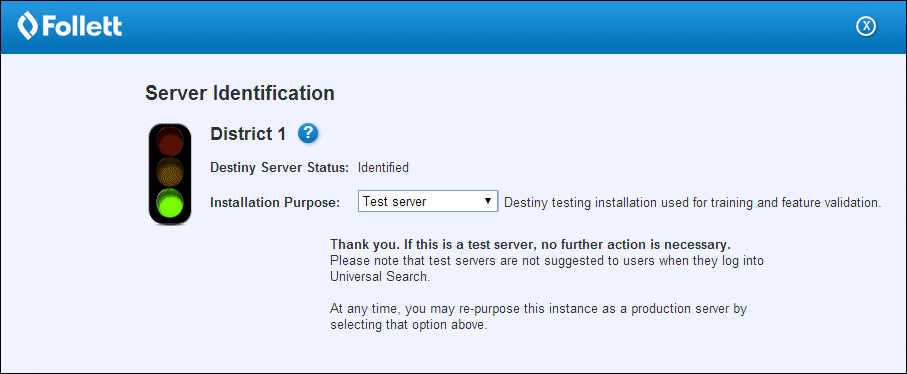Click the 'Identified' server status value
The width and height of the screenshot is (907, 374).
pyautogui.click(x=384, y=168)
